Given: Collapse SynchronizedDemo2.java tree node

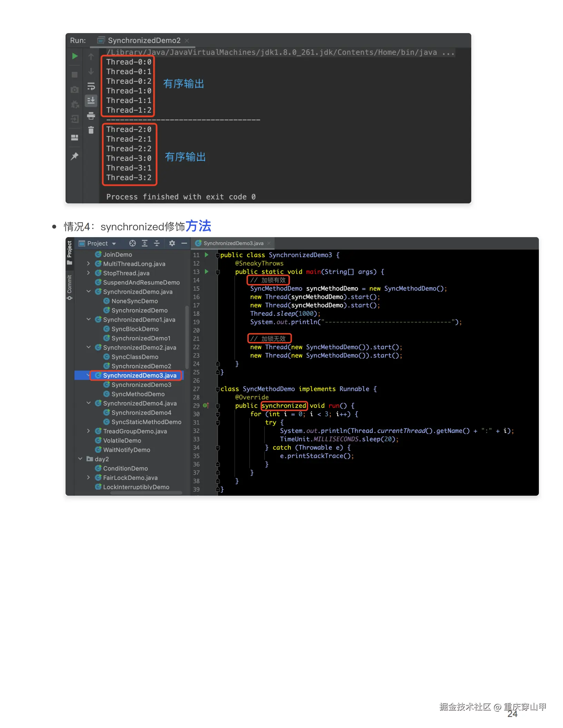Looking at the screenshot, I should (88, 347).
